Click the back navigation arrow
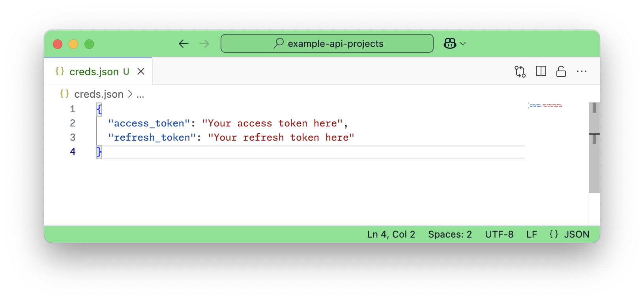Screen dimensions: 644x301 [183, 44]
